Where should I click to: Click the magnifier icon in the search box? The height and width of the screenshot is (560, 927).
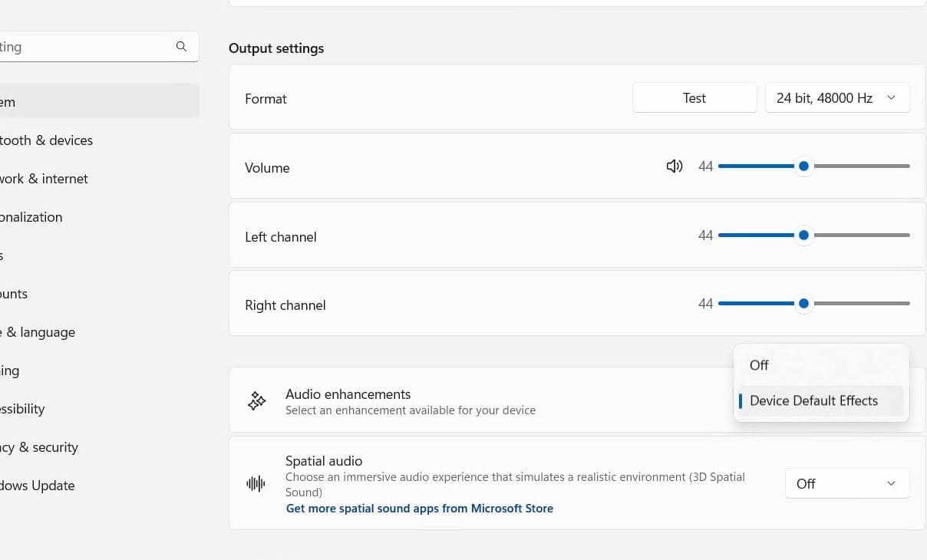click(x=181, y=47)
